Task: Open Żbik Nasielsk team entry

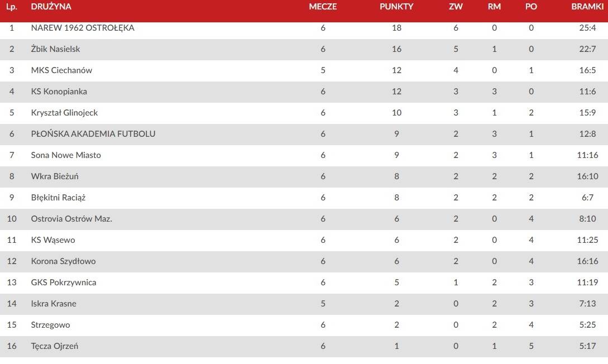Action: (x=55, y=49)
